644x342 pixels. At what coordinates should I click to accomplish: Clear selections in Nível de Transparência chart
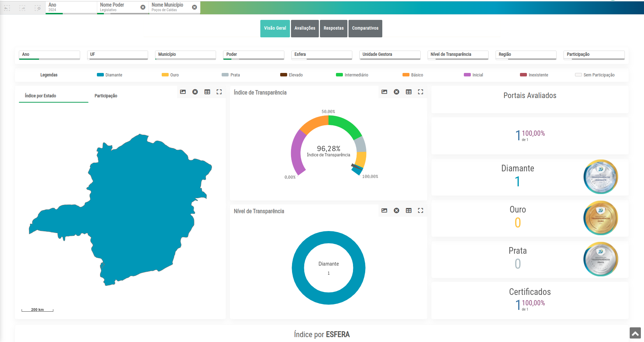[x=397, y=210]
